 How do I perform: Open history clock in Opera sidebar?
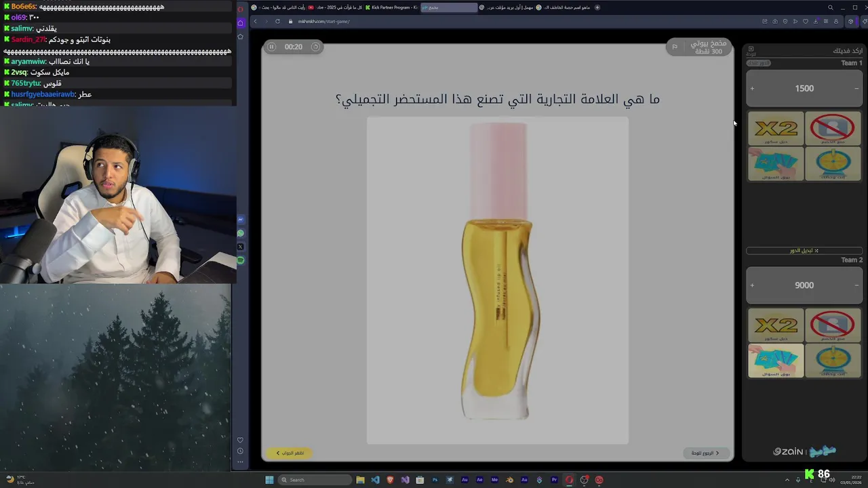[x=240, y=451]
